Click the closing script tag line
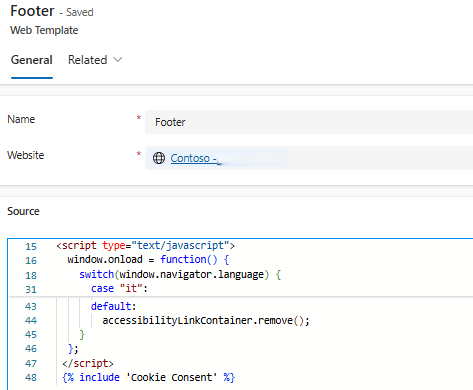Screen dimensions: 473x390 [88, 363]
